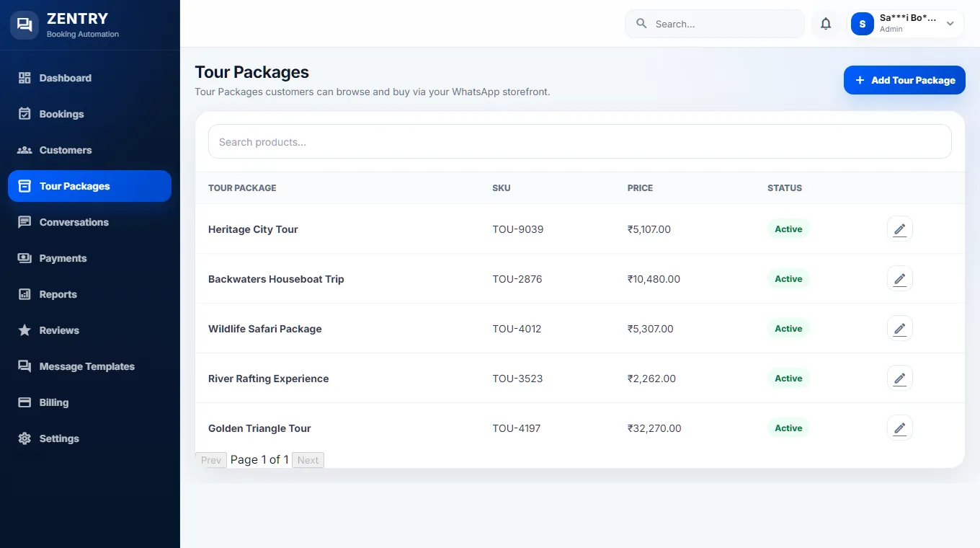Click SKU TOU-9039
The width and height of the screenshot is (980, 548).
click(x=518, y=229)
